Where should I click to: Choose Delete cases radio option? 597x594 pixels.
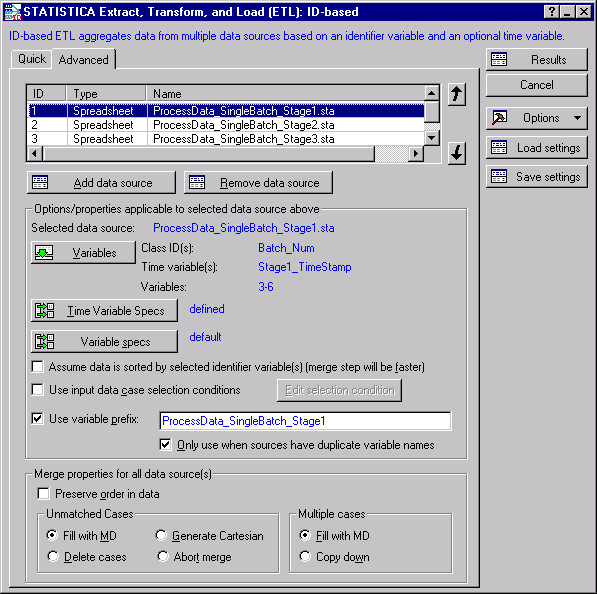pos(53,557)
